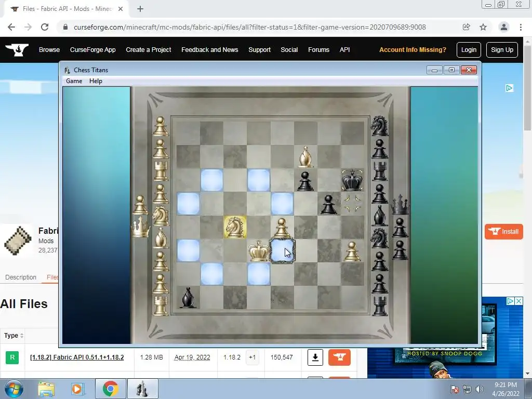Screen dimensions: 532x399
Task: Open Chrome three-dot menu
Action: click(x=521, y=27)
